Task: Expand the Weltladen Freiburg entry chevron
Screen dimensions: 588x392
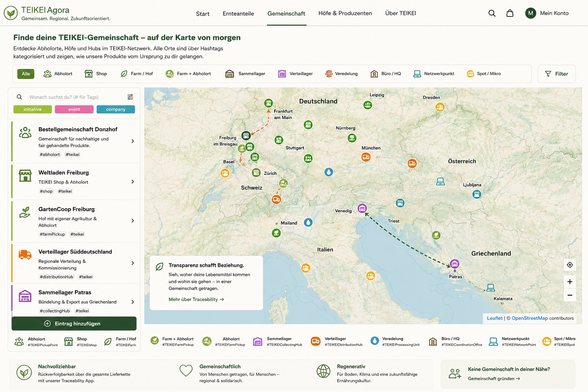Action: coord(132,182)
